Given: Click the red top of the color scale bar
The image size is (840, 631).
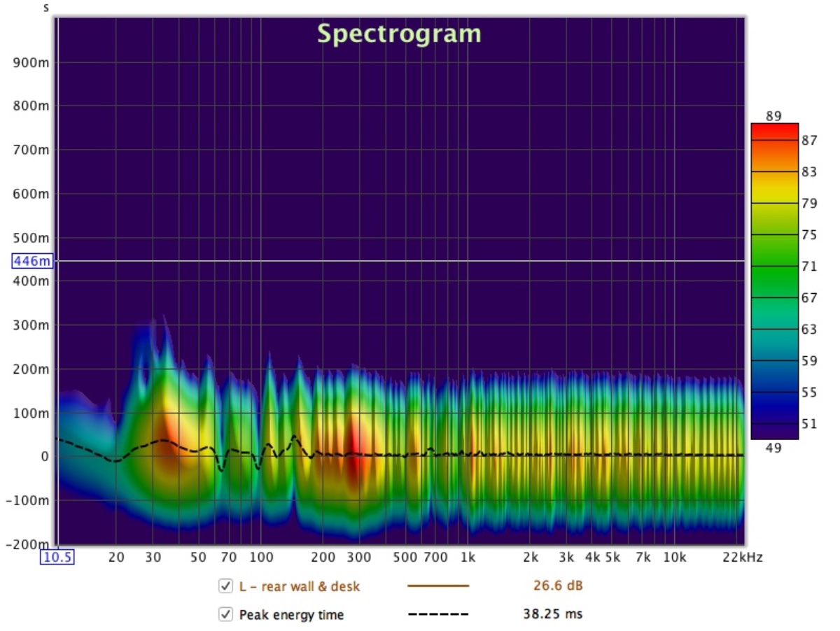Looking at the screenshot, I should [774, 130].
